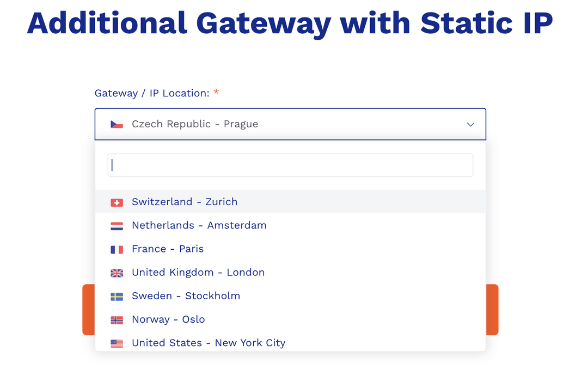
Task: Select Netherlands - Amsterdam from the list
Action: coord(199,225)
